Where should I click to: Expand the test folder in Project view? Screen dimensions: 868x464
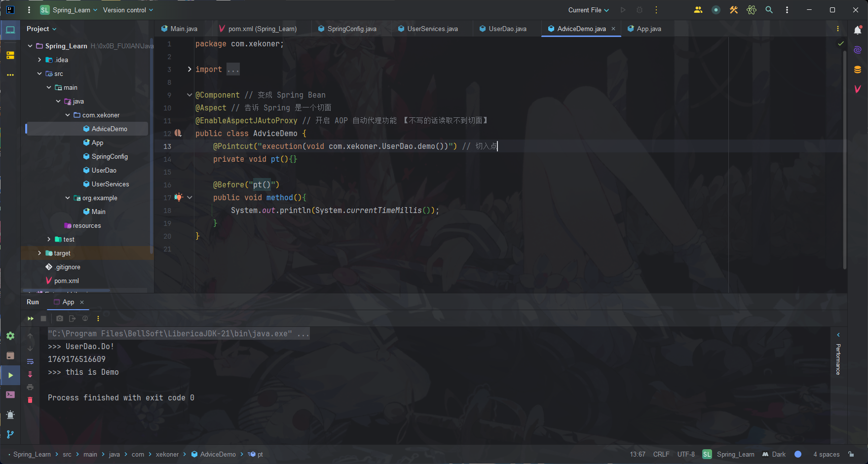pos(49,239)
